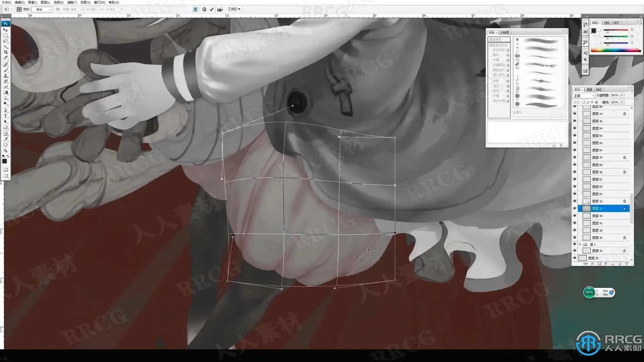Screen dimensions: 644x362
Task: Select the Zoom tool
Action: click(x=6, y=150)
